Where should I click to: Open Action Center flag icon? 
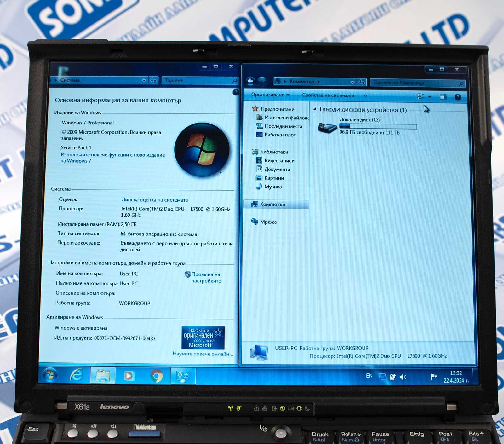433,376
